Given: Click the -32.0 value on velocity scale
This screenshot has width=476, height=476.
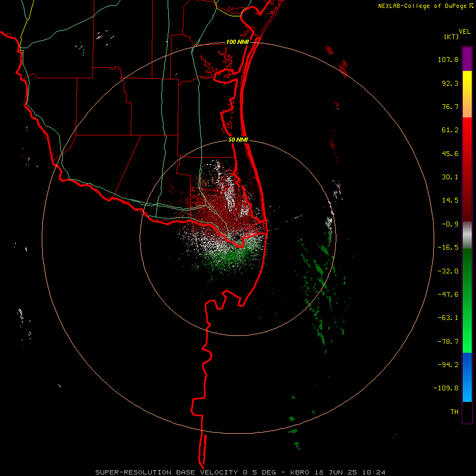Looking at the screenshot, I should [x=448, y=271].
